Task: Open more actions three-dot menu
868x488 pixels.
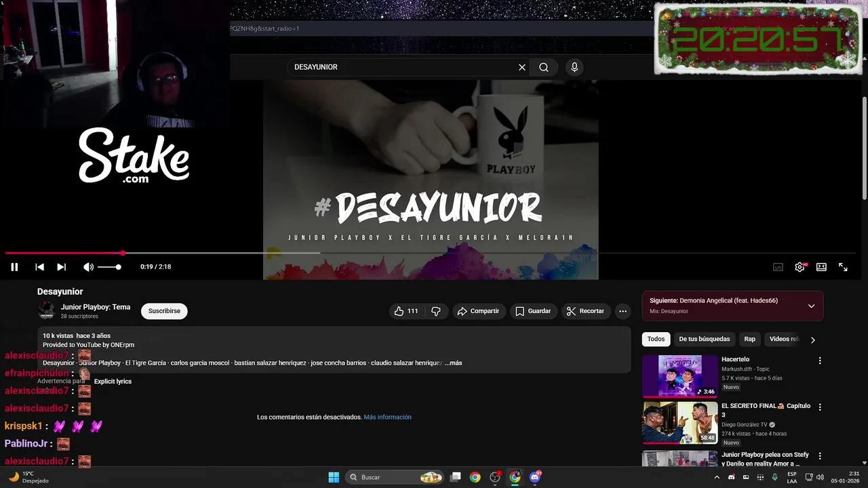Action: coord(623,311)
